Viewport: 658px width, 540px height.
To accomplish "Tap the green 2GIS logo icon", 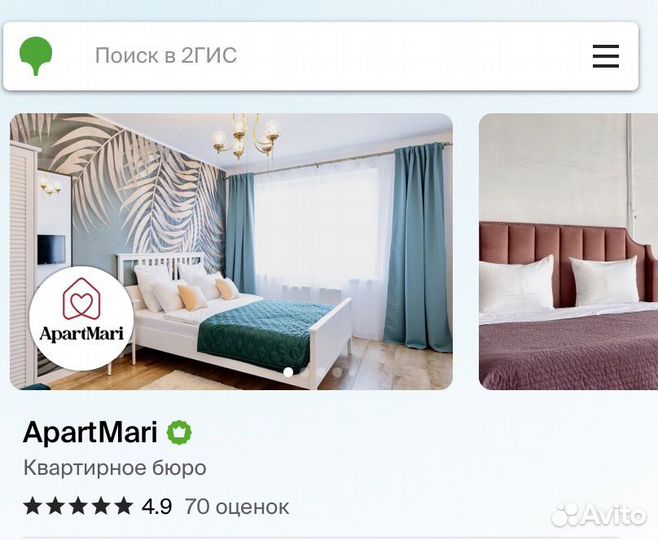I will click(36, 56).
